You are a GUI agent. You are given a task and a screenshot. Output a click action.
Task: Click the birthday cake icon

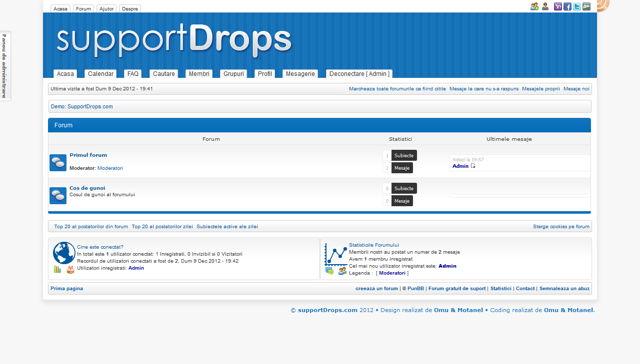tap(70, 270)
